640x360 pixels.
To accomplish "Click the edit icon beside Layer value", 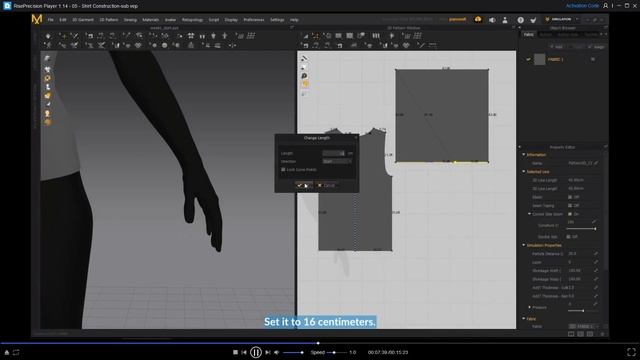I will pyautogui.click(x=596, y=262).
